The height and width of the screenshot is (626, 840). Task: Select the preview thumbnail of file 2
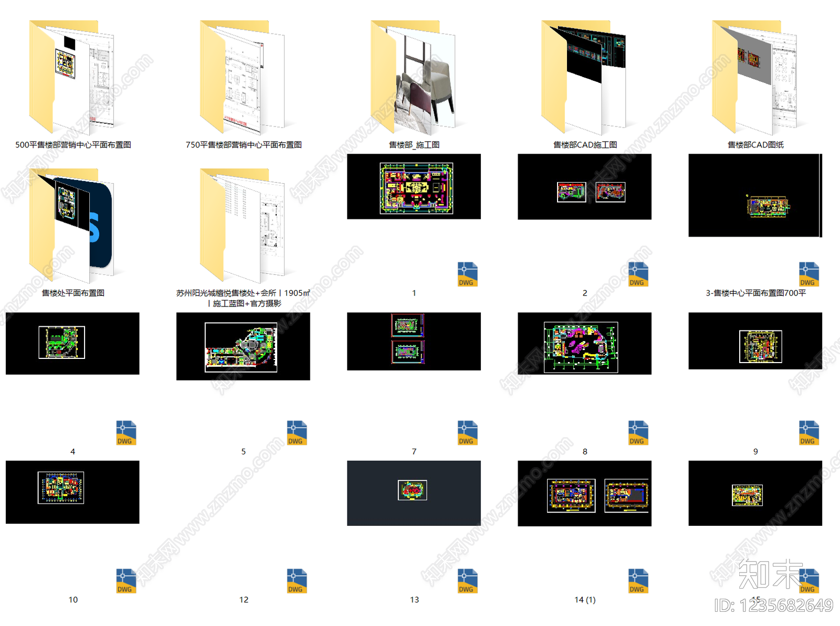(584, 187)
